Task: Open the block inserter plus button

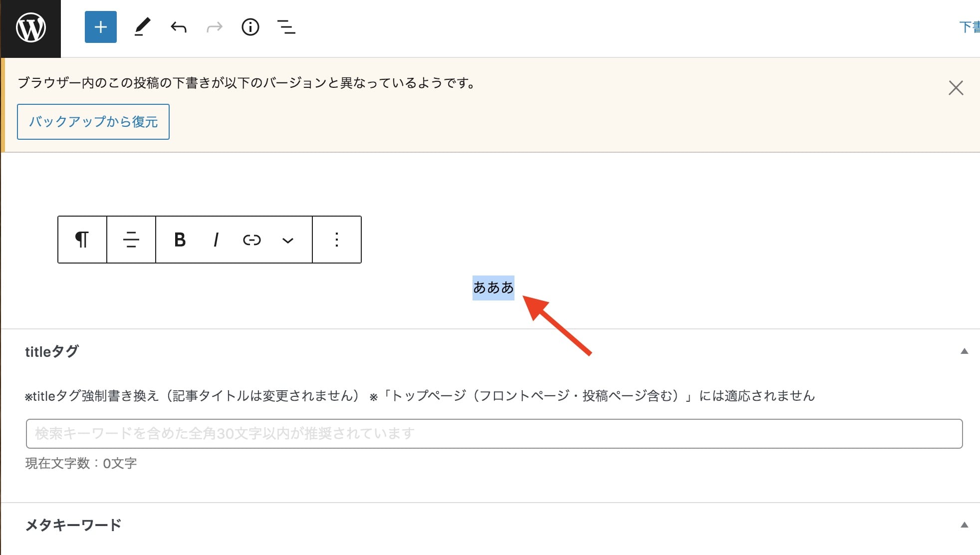Action: [101, 27]
